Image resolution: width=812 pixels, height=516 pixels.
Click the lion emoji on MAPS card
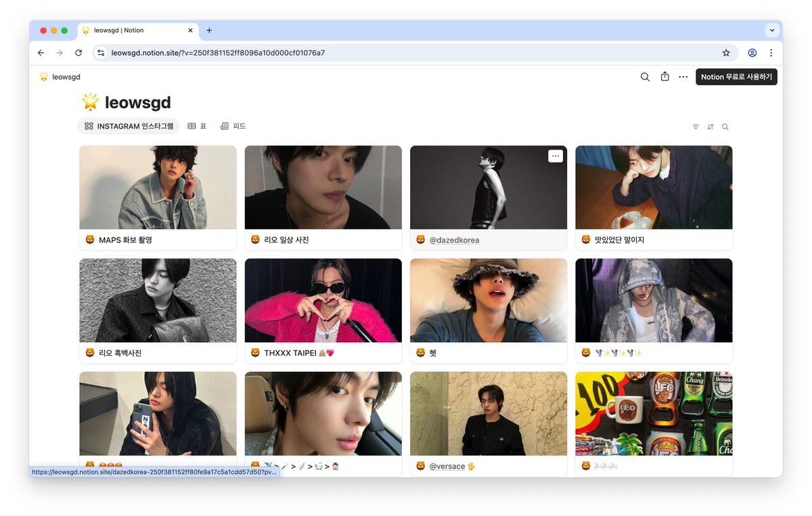90,240
